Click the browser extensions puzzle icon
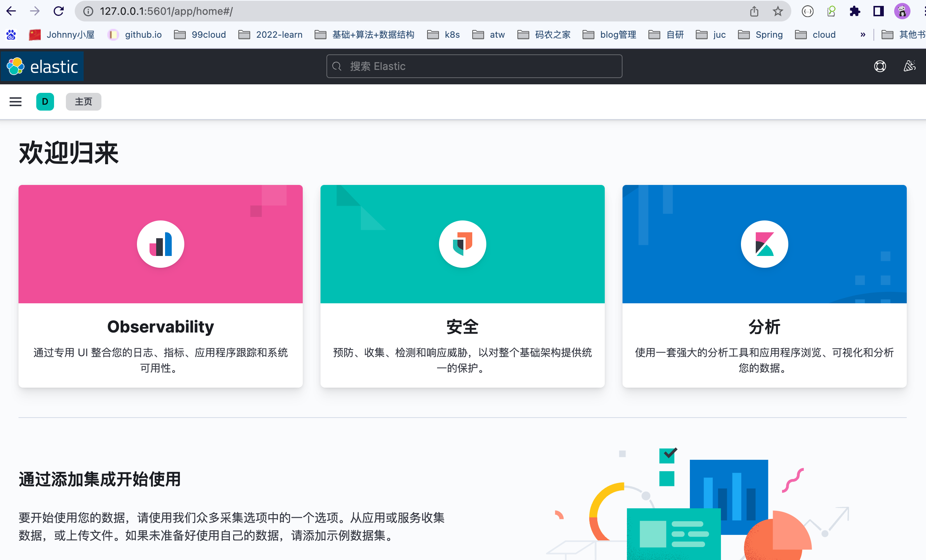The image size is (926, 560). click(x=855, y=11)
